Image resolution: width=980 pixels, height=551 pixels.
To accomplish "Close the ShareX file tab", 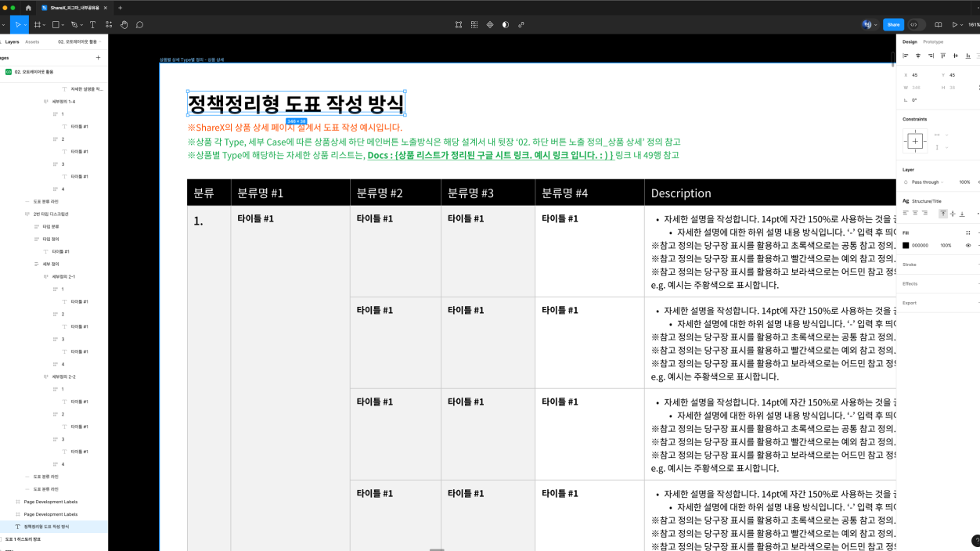I will pyautogui.click(x=106, y=8).
